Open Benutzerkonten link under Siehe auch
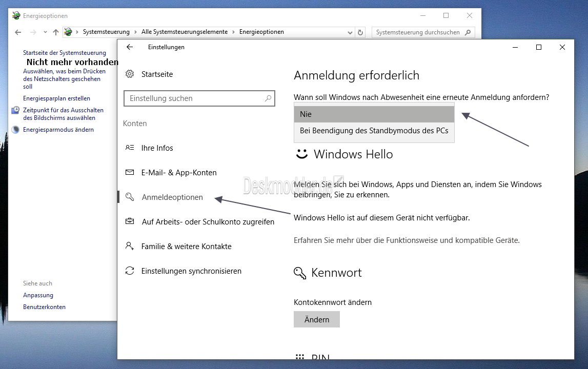Viewport: 588px width, 369px height. (44, 307)
